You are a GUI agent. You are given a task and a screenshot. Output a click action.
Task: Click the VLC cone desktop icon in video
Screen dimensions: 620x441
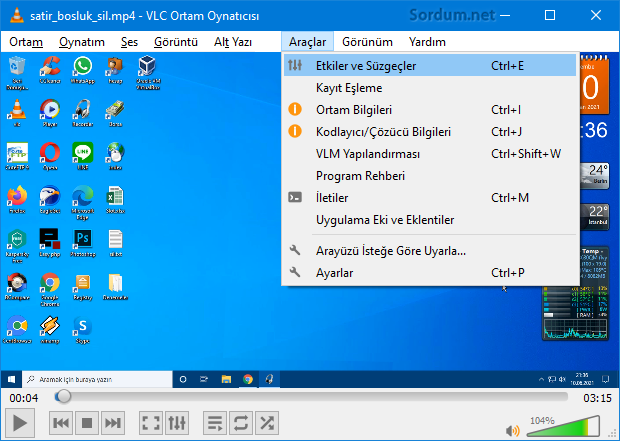pyautogui.click(x=17, y=110)
